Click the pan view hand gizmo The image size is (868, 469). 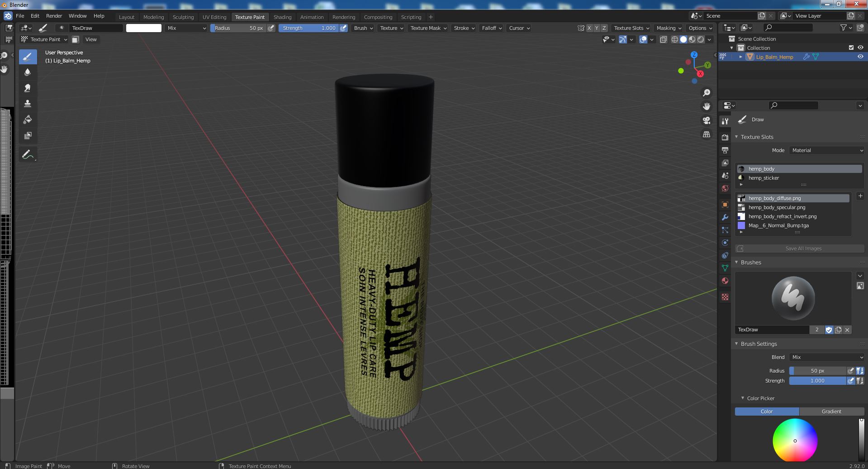point(706,107)
